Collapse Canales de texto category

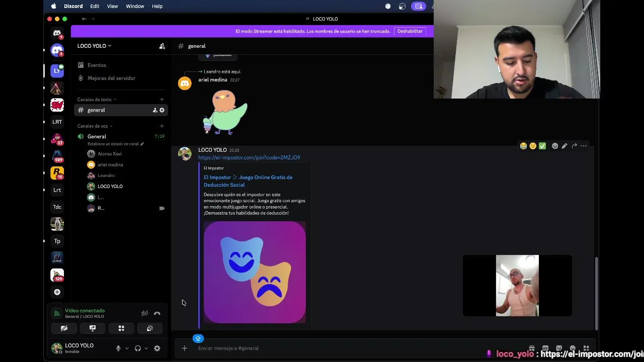tap(97, 100)
